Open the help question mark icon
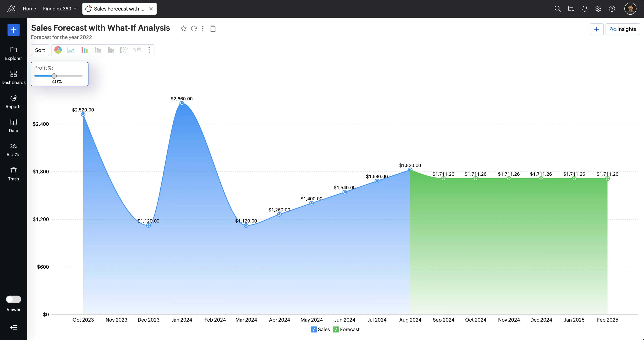The height and width of the screenshot is (340, 644). 612,9
